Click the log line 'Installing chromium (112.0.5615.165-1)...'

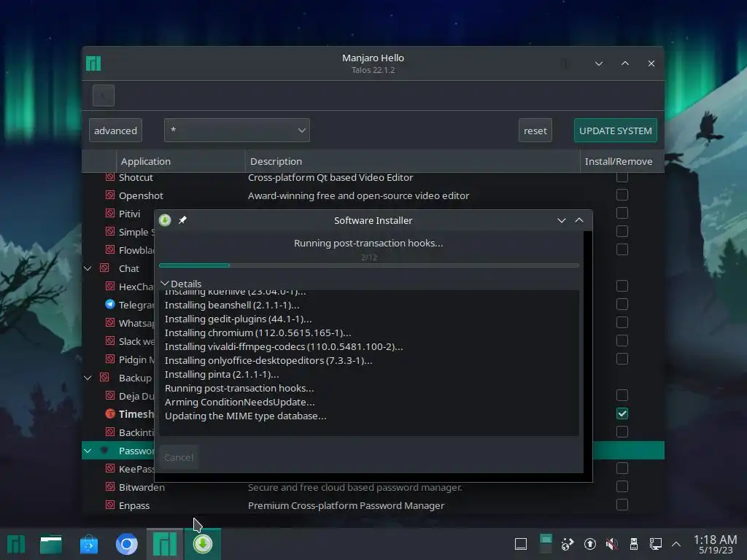coord(258,332)
